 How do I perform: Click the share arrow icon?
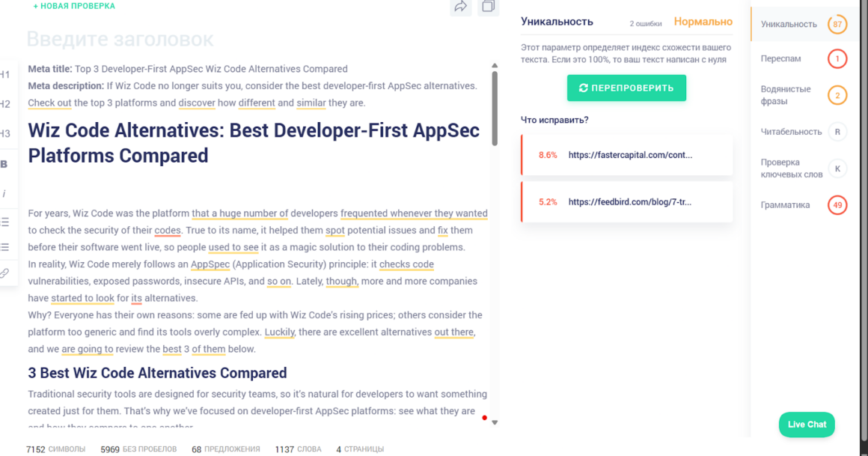pyautogui.click(x=460, y=7)
